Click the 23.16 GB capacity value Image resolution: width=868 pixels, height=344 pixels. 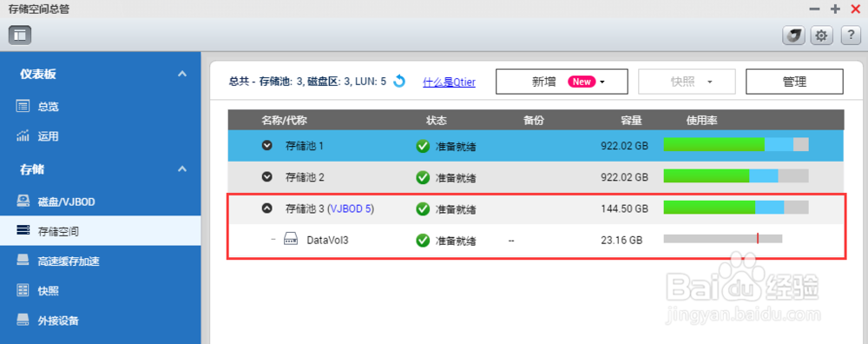(621, 241)
